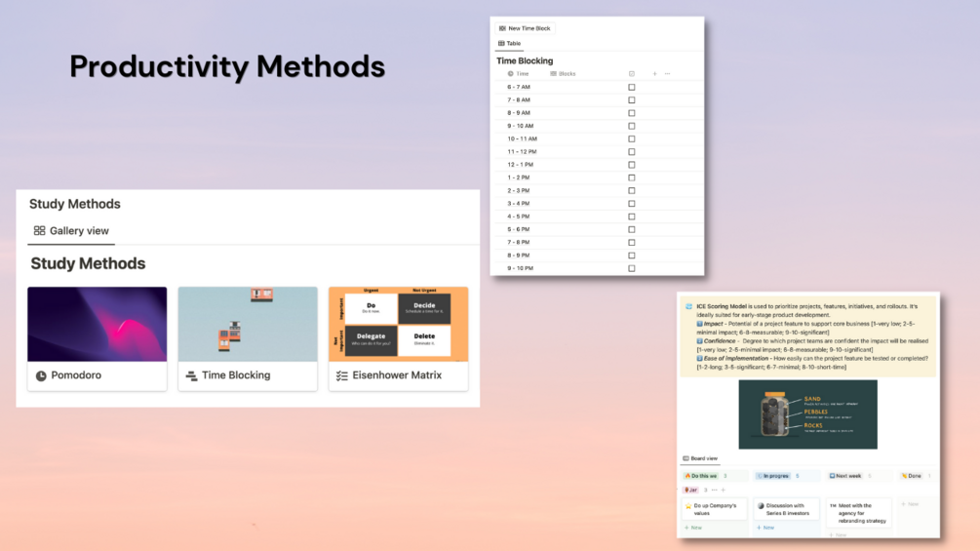Screen dimensions: 980x551
Task: Check the 6 - 7 AM checkbox
Action: [x=632, y=88]
